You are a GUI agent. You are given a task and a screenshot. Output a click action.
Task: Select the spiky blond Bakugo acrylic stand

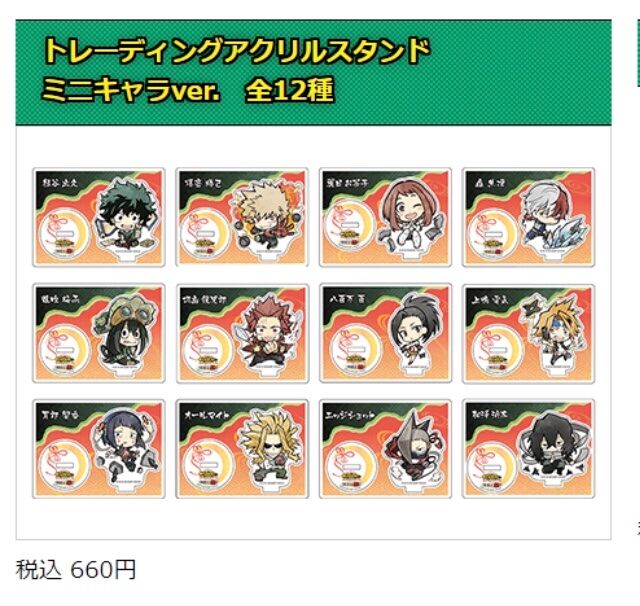tap(242, 217)
